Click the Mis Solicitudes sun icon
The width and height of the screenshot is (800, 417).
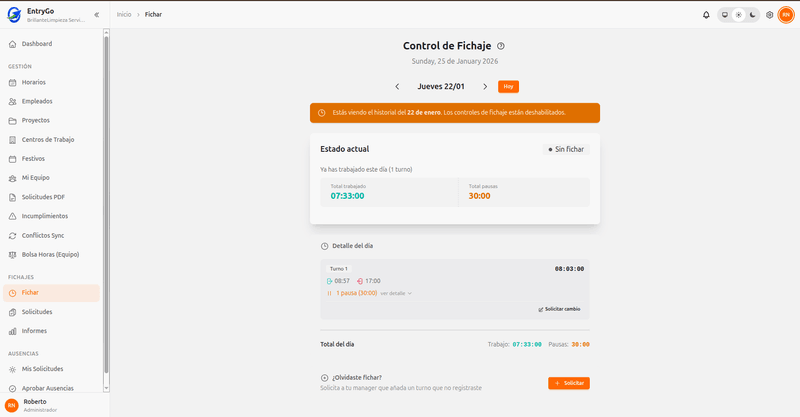point(13,369)
